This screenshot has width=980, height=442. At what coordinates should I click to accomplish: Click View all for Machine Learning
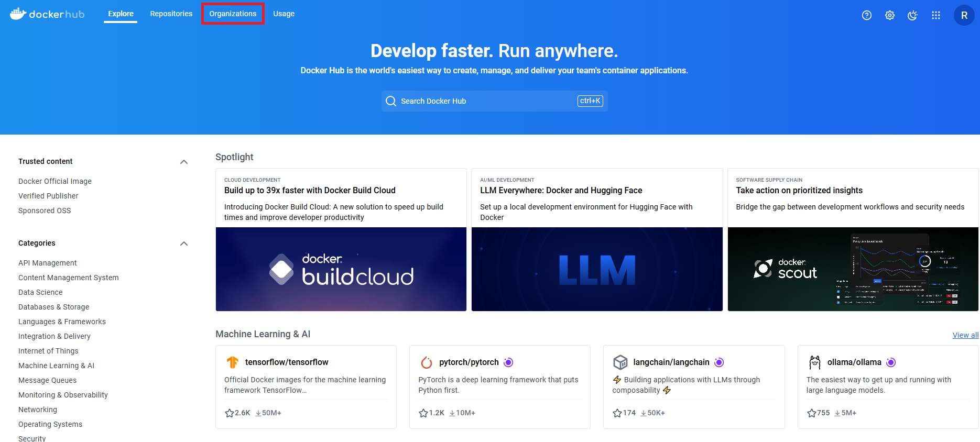(x=965, y=335)
